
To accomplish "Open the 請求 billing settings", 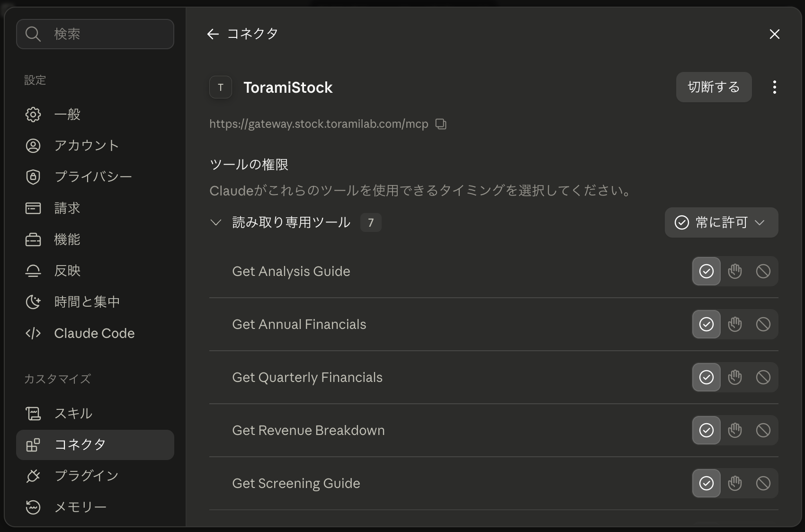I will coord(95,208).
